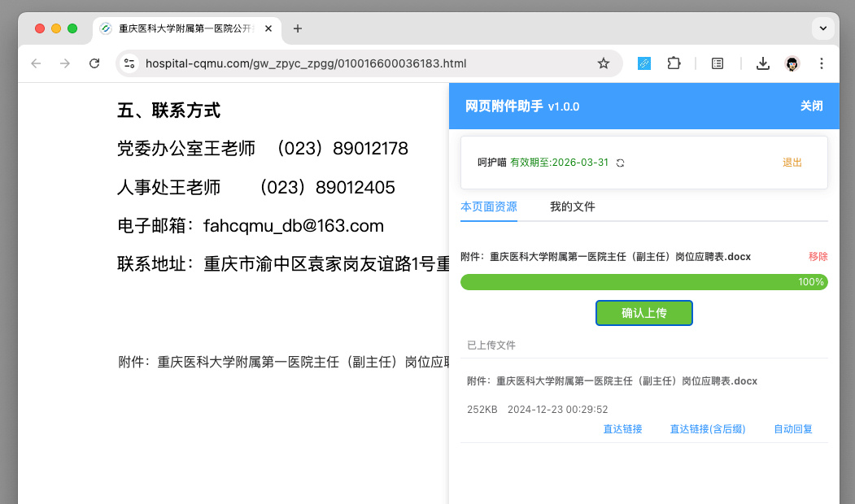Click the 有效期至:2026-03-31 text
The height and width of the screenshot is (504, 855).
559,163
